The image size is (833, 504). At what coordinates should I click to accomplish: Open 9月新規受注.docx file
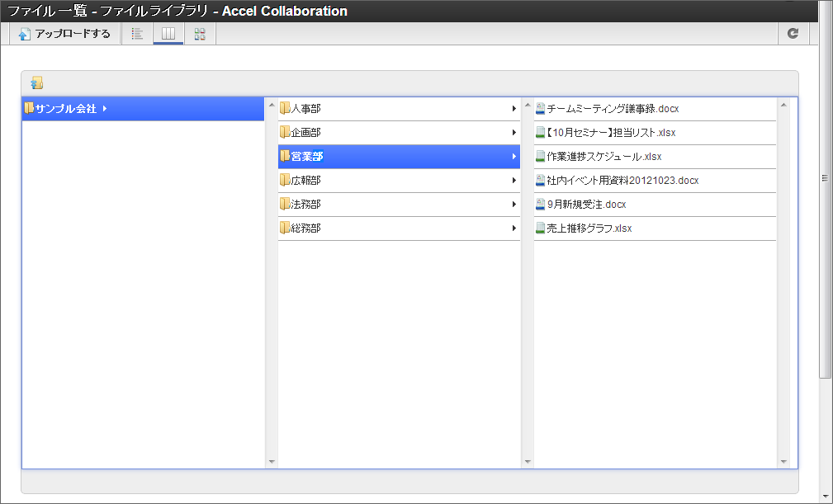coord(655,205)
